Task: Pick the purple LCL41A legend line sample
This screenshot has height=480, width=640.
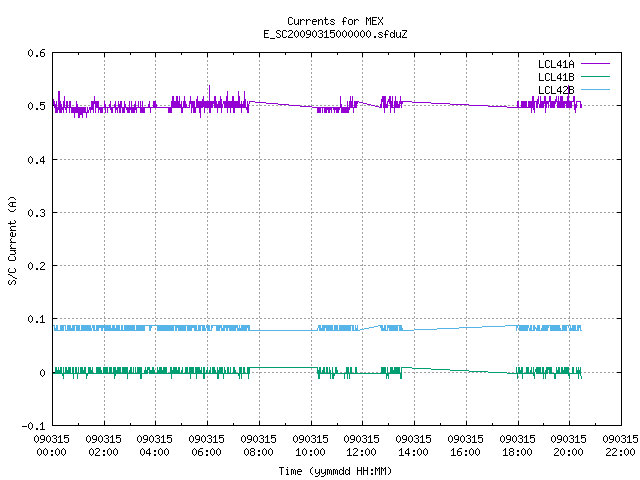Action: coord(595,64)
